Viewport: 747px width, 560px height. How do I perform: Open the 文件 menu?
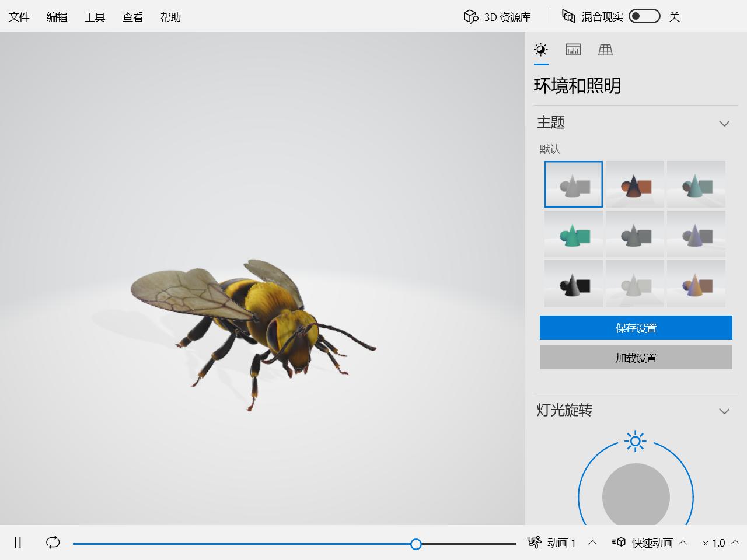pos(19,17)
